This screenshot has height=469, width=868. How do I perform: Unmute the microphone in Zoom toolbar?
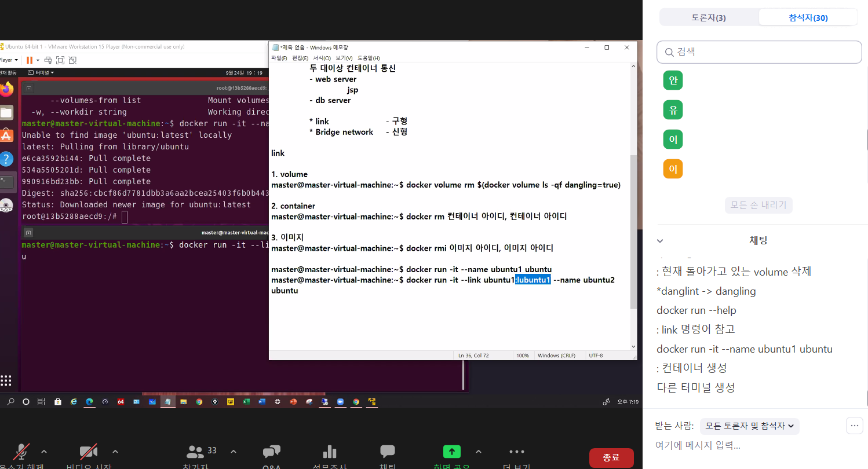[x=22, y=452]
